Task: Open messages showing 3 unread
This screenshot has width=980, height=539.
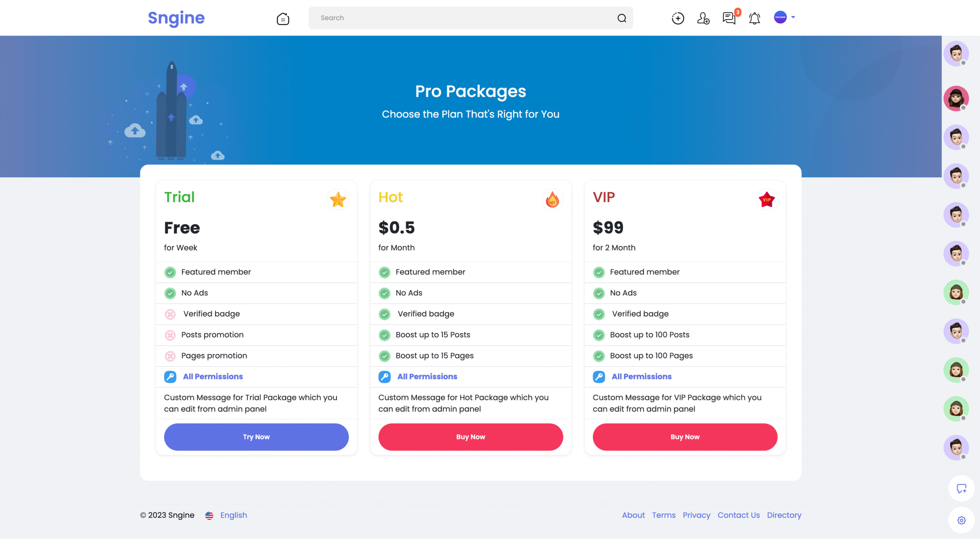Action: click(728, 18)
